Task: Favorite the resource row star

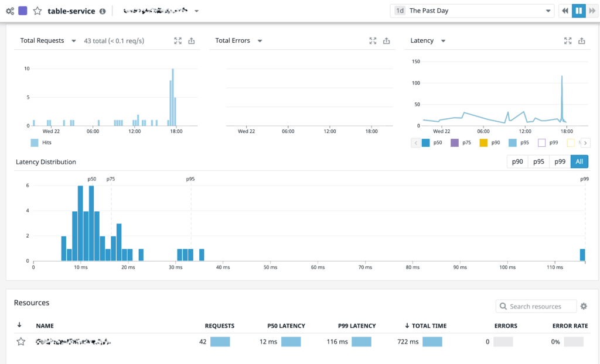Action: 21,342
